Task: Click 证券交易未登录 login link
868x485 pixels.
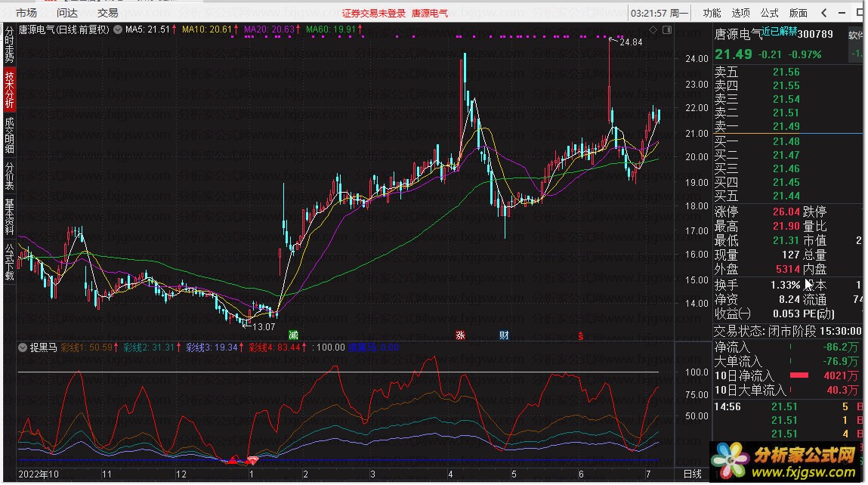Action: click(x=374, y=14)
